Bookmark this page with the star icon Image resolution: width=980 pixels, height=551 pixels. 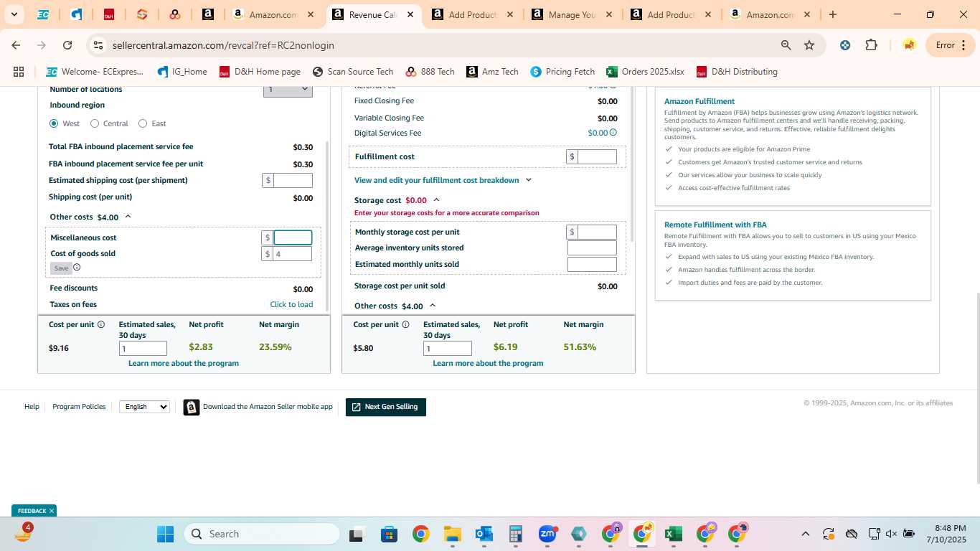click(809, 45)
